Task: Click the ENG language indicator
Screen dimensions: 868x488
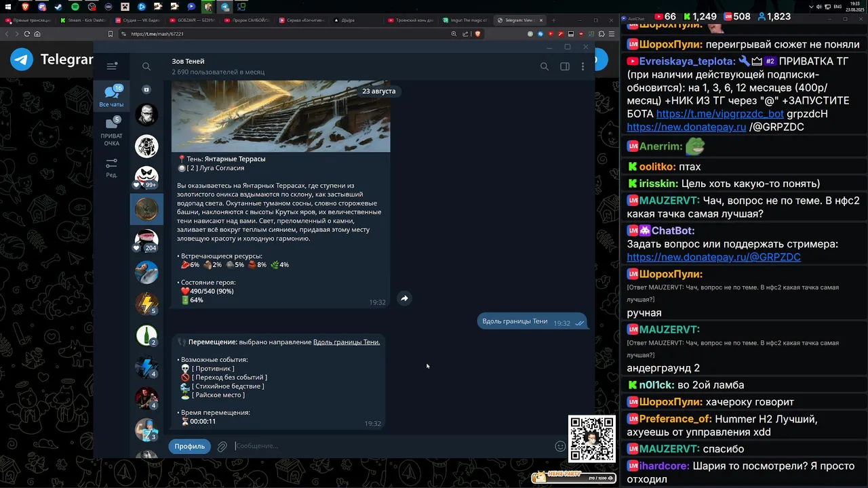Action: coord(837,7)
